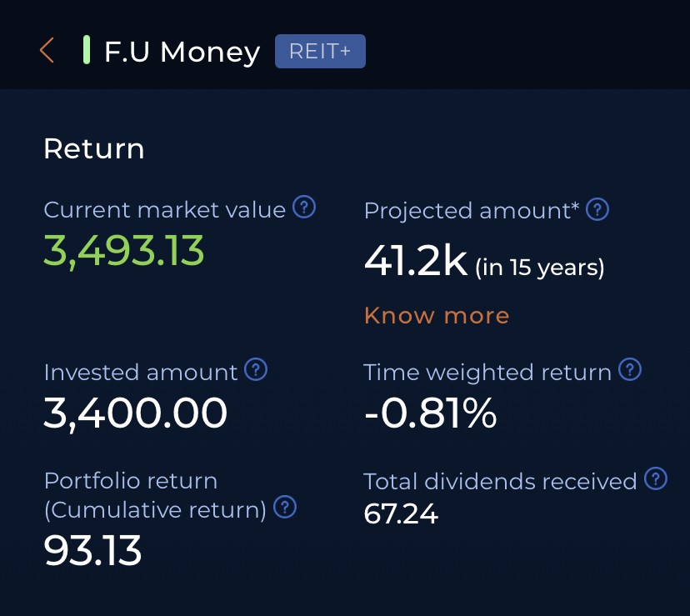The width and height of the screenshot is (690, 616).
Task: Show info about Total dividends received
Action: pyautogui.click(x=657, y=478)
